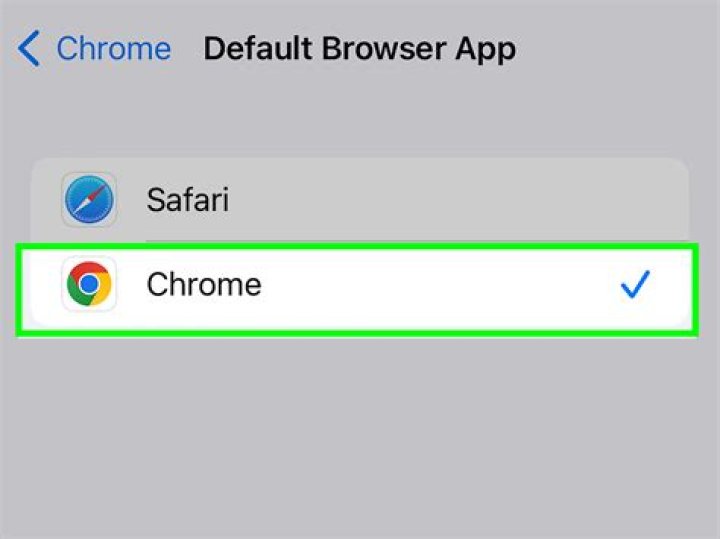Click the blue center of Chrome logo
This screenshot has height=539, width=720.
[x=89, y=285]
